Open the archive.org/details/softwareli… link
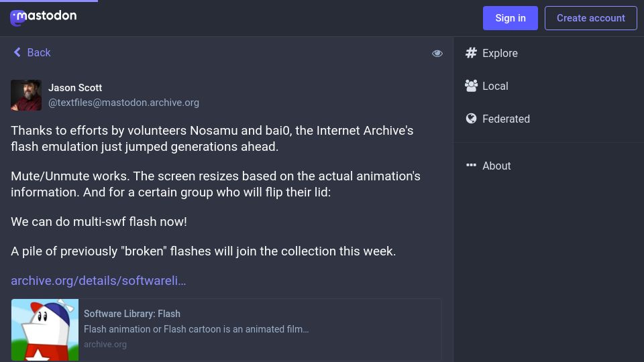Viewport: 644px width, 362px height. 98,281
